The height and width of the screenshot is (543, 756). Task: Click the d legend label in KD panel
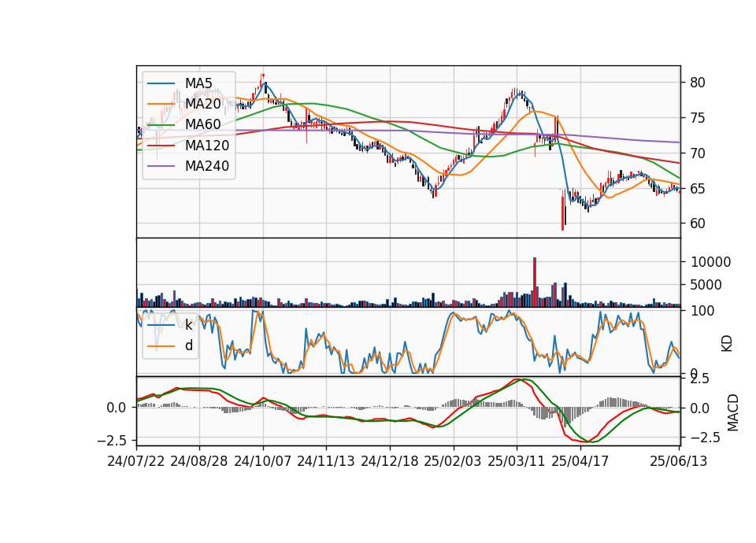(189, 345)
